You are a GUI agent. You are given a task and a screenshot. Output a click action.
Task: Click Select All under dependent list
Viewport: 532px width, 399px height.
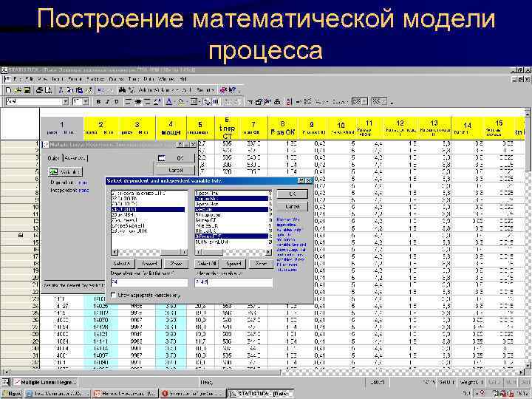click(x=122, y=264)
